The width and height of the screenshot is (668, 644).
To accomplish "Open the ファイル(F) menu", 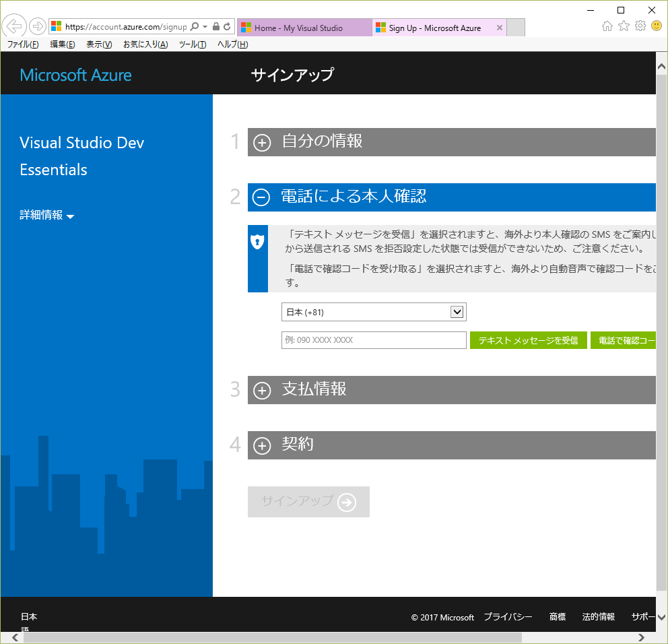I will tap(23, 44).
